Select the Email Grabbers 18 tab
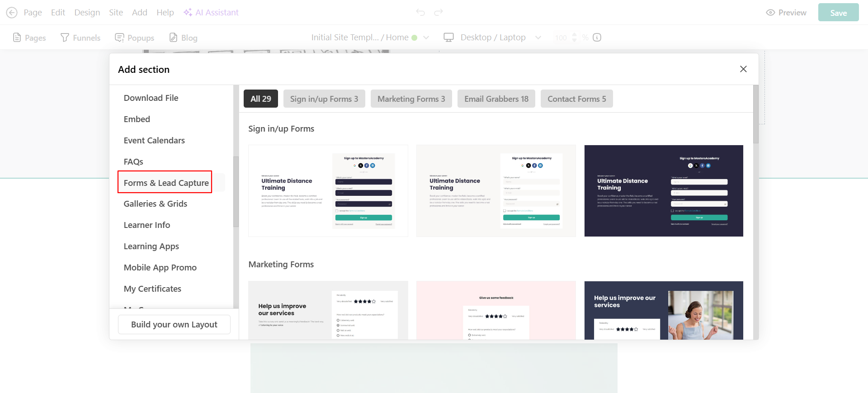Screen dimensions: 868x393 click(496, 99)
